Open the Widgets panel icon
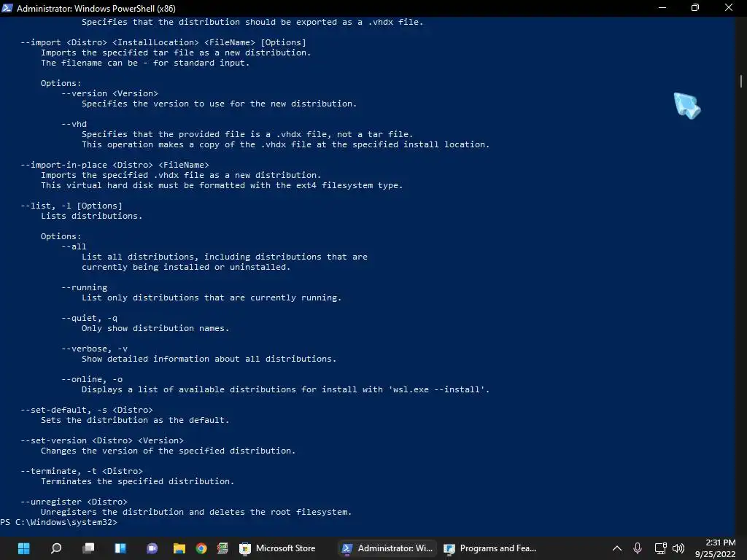The width and height of the screenshot is (747, 560). 120,548
